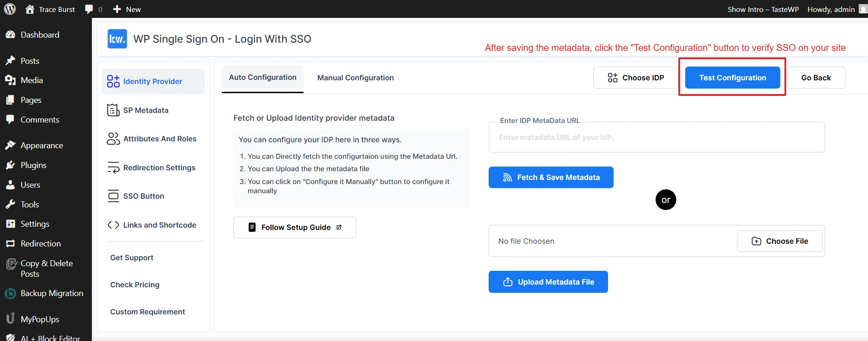Open the AI + Block Editor menu item
This screenshot has width=868, height=341.
(x=46, y=337)
